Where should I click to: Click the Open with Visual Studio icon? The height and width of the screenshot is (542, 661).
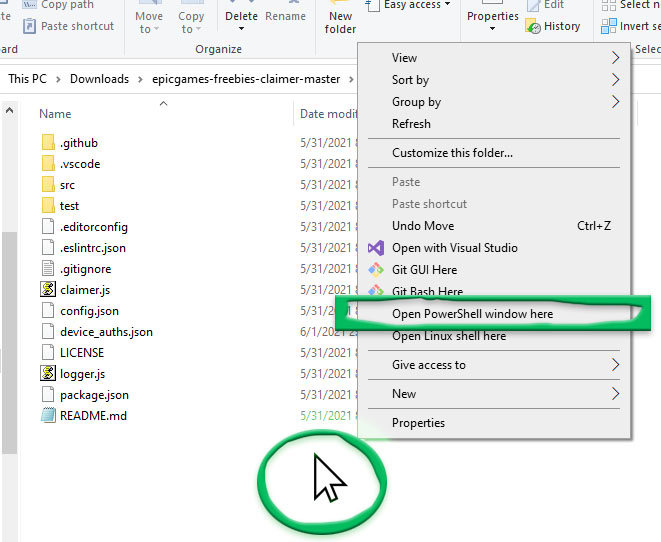(x=376, y=248)
